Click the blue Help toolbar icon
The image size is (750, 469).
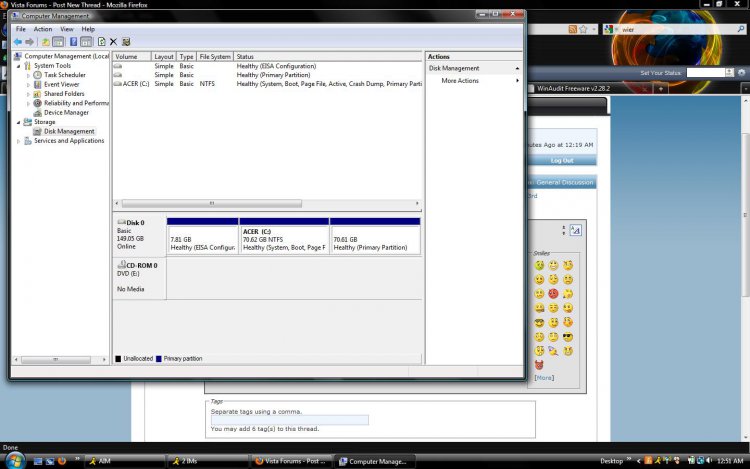pyautogui.click(x=73, y=42)
